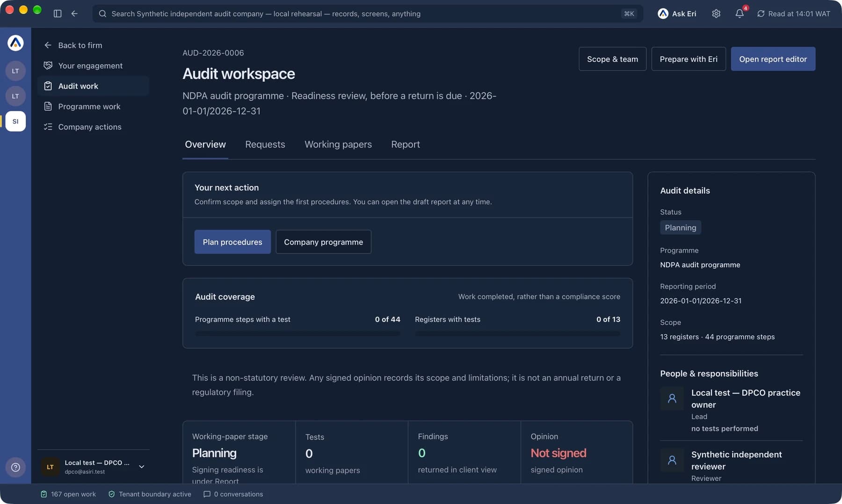Screen dimensions: 842x504
Task: Click Registers with tests progress bar
Action: 517,334
